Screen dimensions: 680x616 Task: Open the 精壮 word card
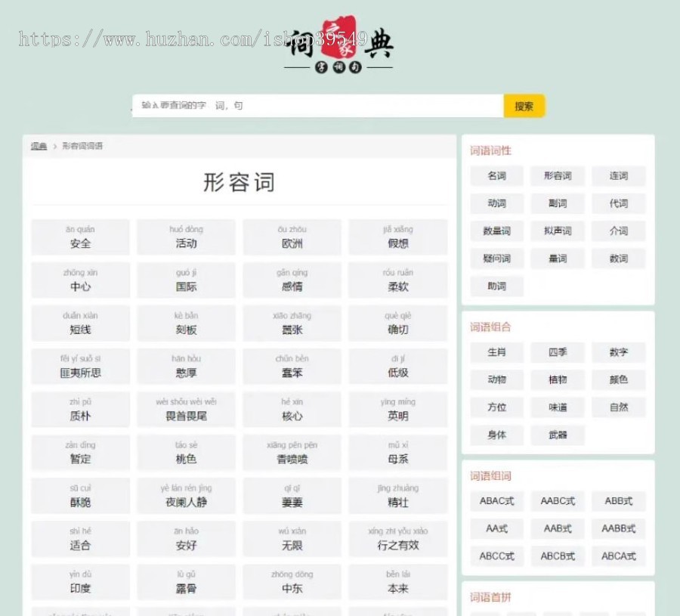(398, 496)
